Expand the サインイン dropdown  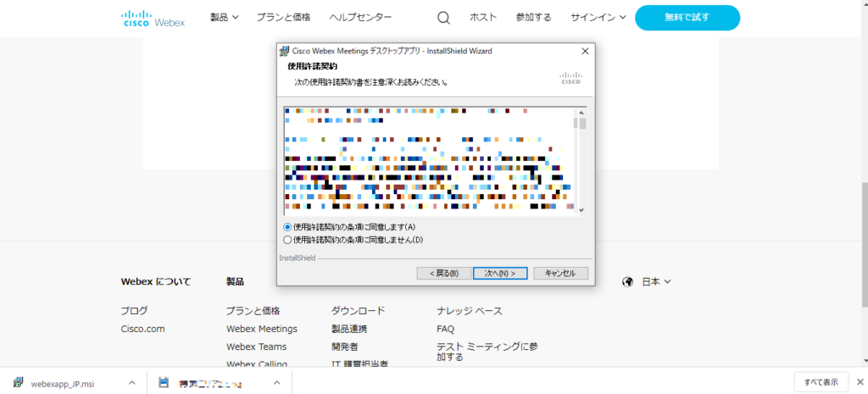pos(598,17)
